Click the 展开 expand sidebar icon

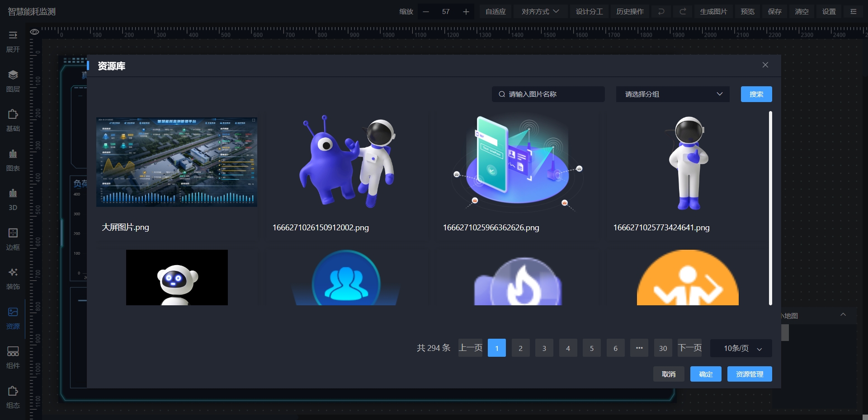(13, 35)
